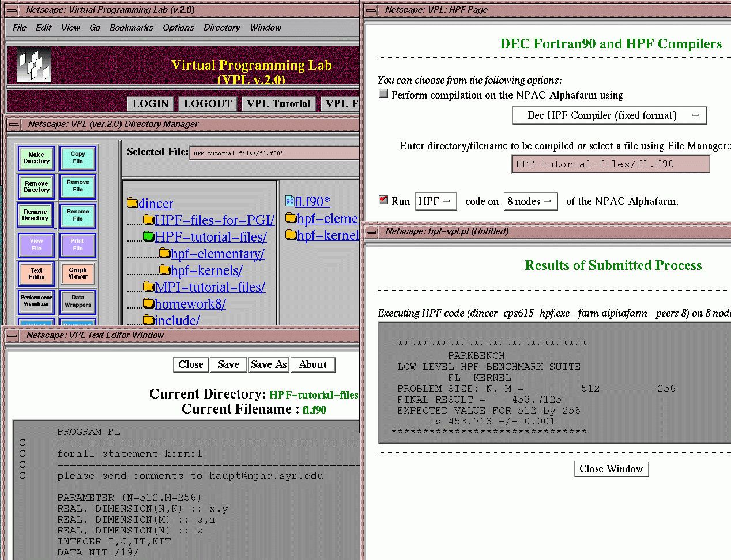Click the include folder icon
This screenshot has width=731, height=560.
pos(149,319)
